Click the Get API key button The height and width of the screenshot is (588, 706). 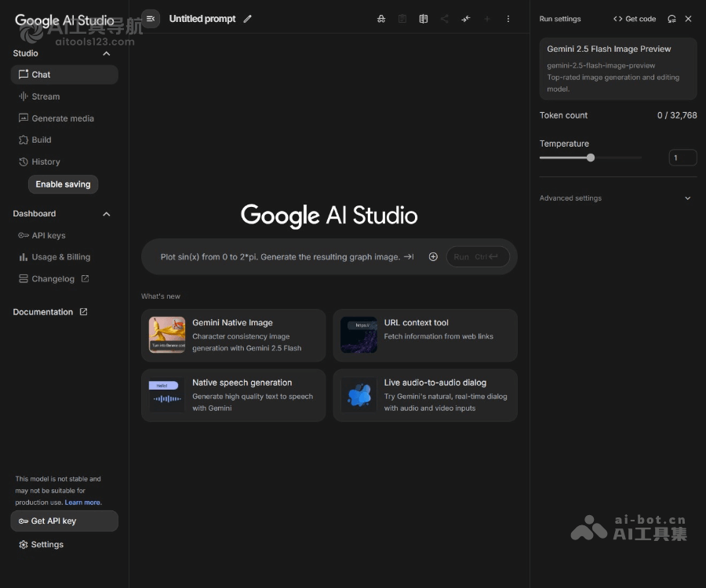click(64, 521)
